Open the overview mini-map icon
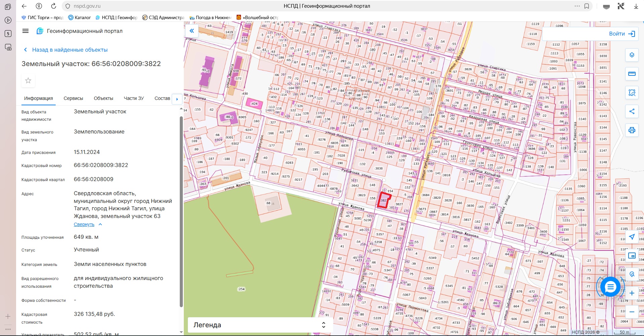 [x=632, y=256]
